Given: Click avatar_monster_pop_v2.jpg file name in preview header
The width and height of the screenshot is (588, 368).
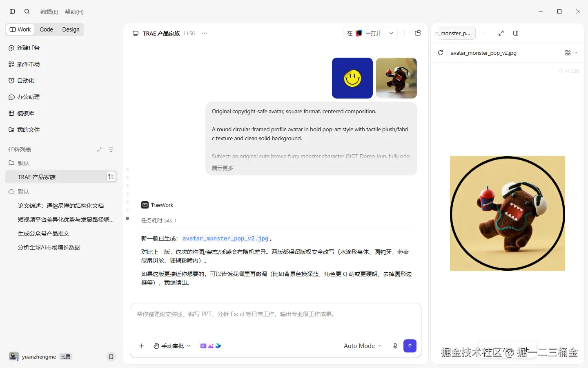Looking at the screenshot, I should [483, 53].
